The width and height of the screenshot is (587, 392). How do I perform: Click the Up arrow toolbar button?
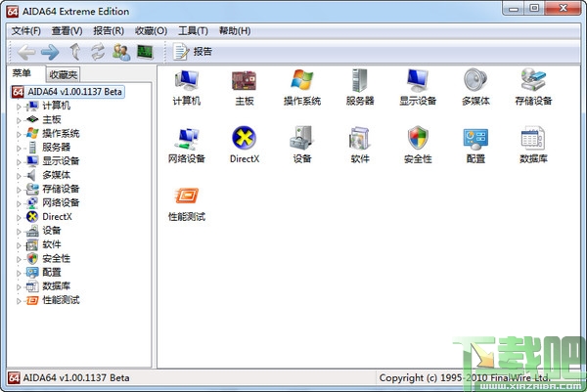click(75, 52)
